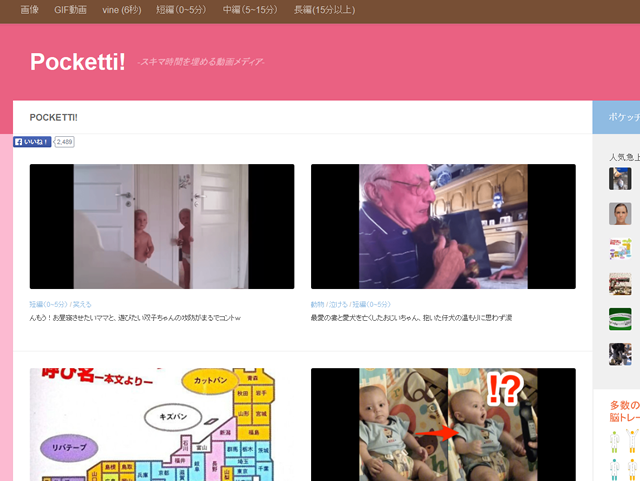Screen dimensions: 640x481
Task: Open the 長編(15分以上) category
Action: 324,10
